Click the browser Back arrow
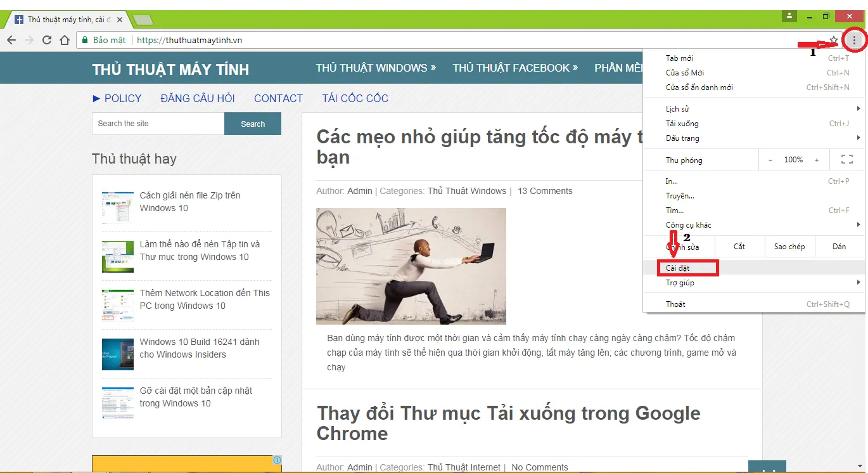This screenshot has height=473, width=868. point(11,40)
